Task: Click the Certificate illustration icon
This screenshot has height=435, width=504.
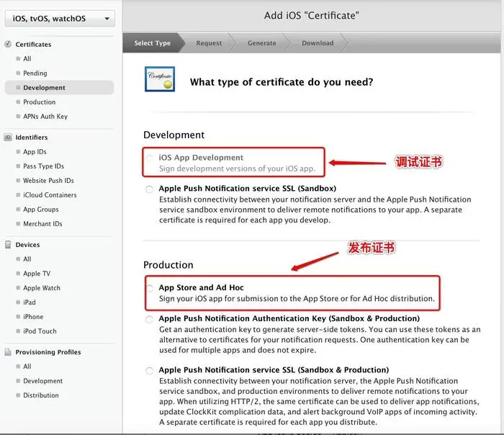Action: click(160, 79)
